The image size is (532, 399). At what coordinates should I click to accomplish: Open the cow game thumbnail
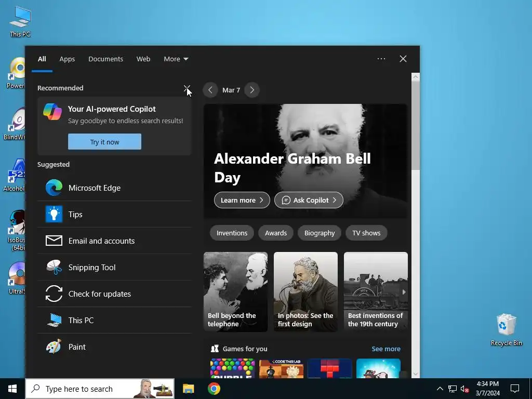click(x=378, y=368)
